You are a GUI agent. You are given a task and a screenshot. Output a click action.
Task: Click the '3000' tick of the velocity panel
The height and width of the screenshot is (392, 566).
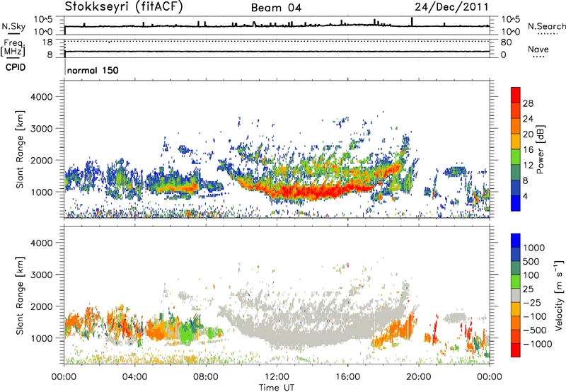[41, 275]
